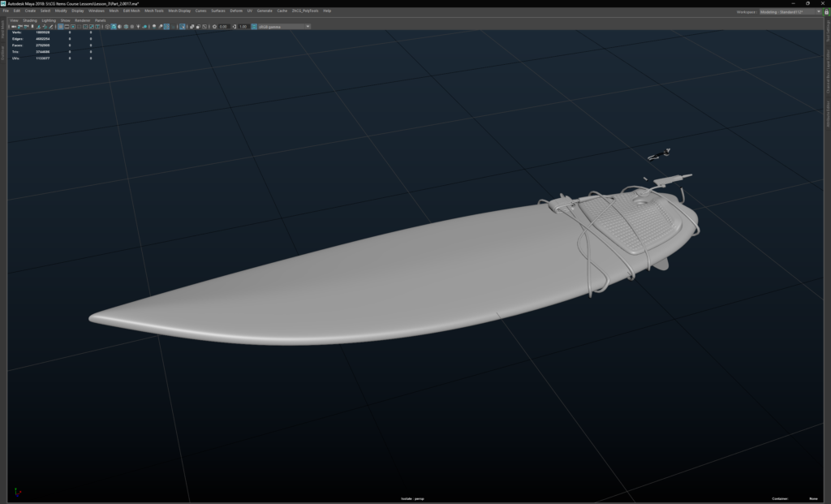
Task: Expand the Outliner side tab
Action: [4, 52]
